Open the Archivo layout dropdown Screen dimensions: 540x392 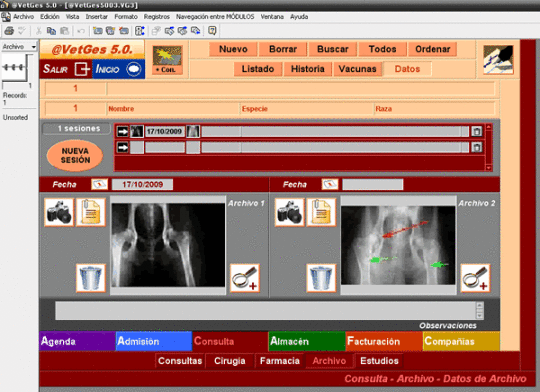[19, 47]
